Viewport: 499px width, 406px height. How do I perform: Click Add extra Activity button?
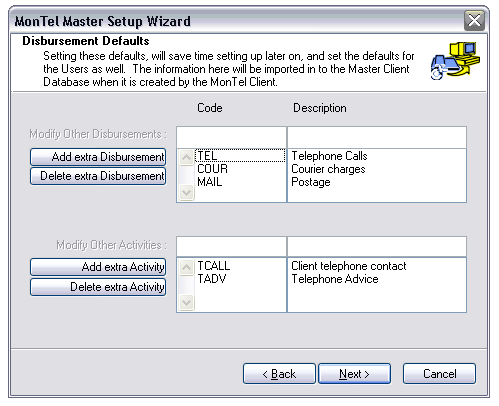pyautogui.click(x=98, y=267)
